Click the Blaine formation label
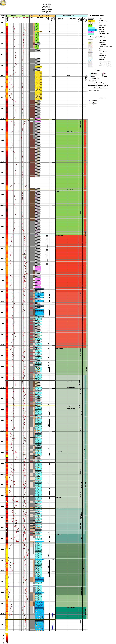This screenshot has height=644, width=116. (x=69, y=120)
